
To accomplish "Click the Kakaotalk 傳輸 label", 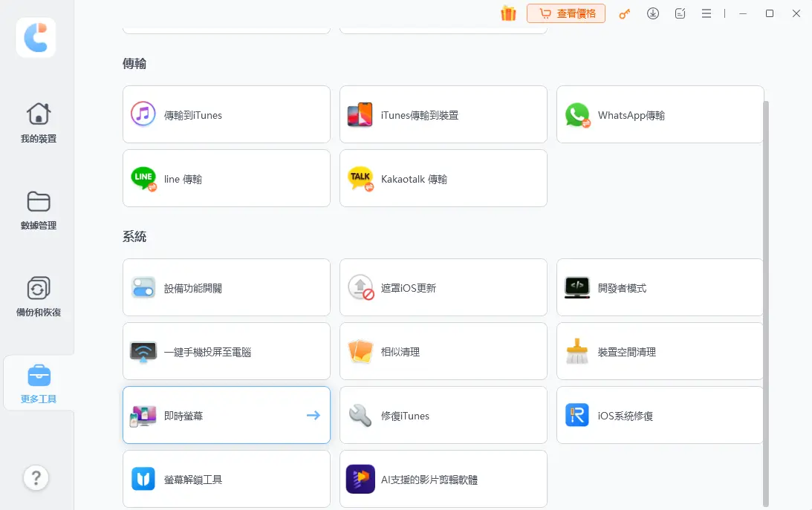I will [x=414, y=180].
